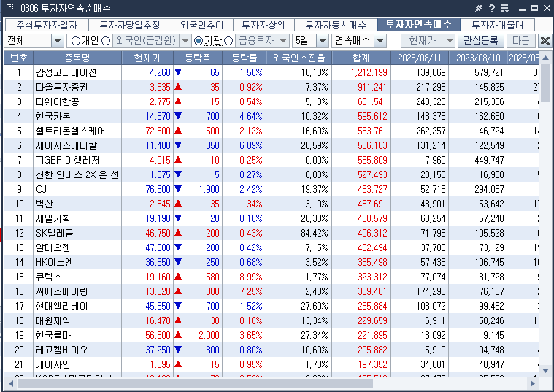
Task: Select the 투자자연속매수 tab
Action: 419,24
